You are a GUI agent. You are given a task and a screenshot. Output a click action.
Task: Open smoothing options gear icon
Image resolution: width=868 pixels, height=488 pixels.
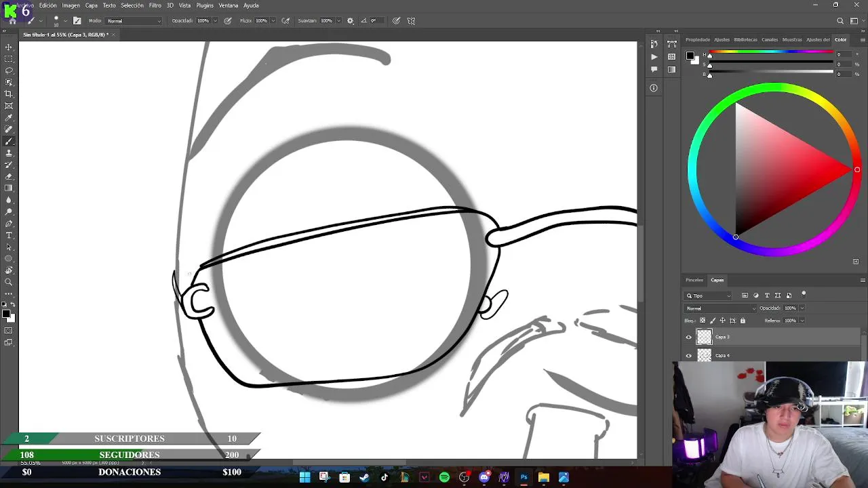pos(350,20)
